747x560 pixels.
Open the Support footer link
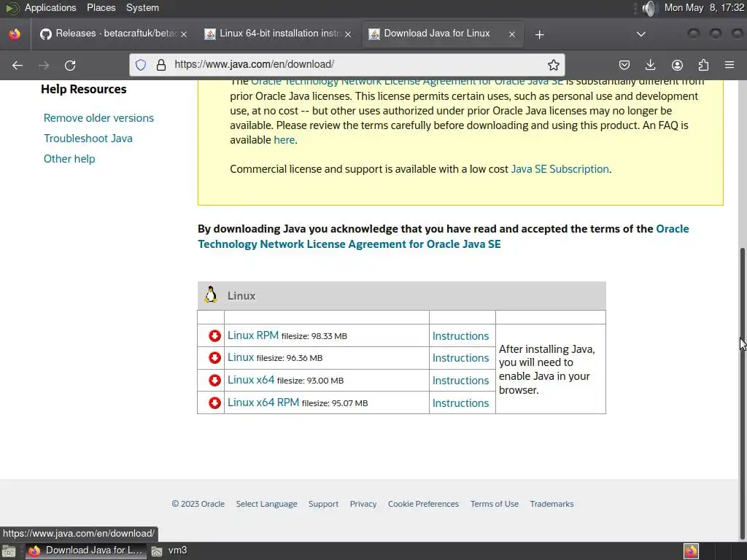[323, 504]
